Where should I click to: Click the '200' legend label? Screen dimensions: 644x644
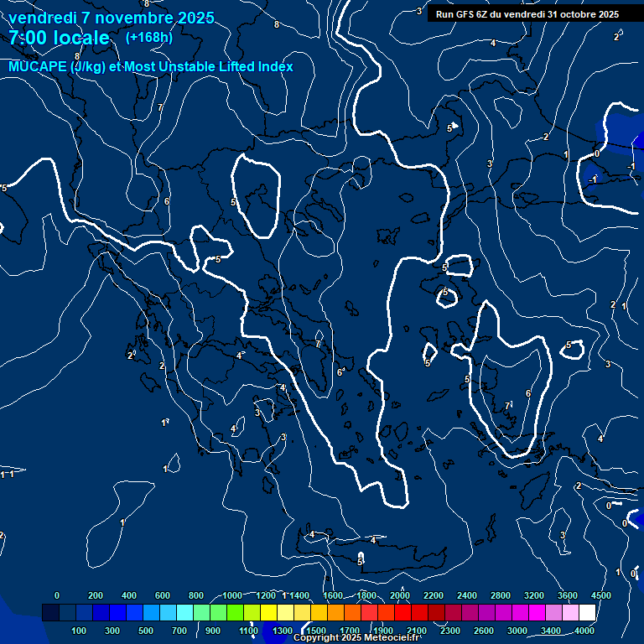click(96, 595)
